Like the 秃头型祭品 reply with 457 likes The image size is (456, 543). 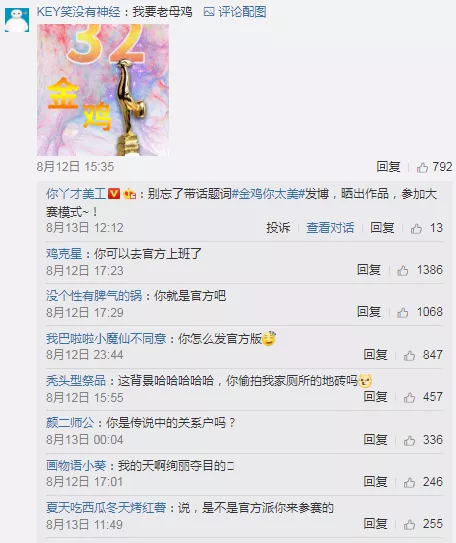pos(409,397)
